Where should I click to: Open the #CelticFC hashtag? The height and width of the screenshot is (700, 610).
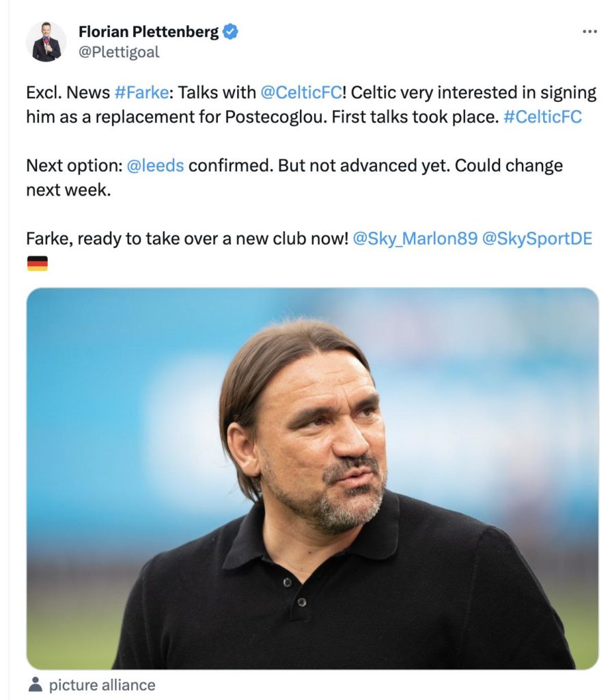[x=542, y=116]
